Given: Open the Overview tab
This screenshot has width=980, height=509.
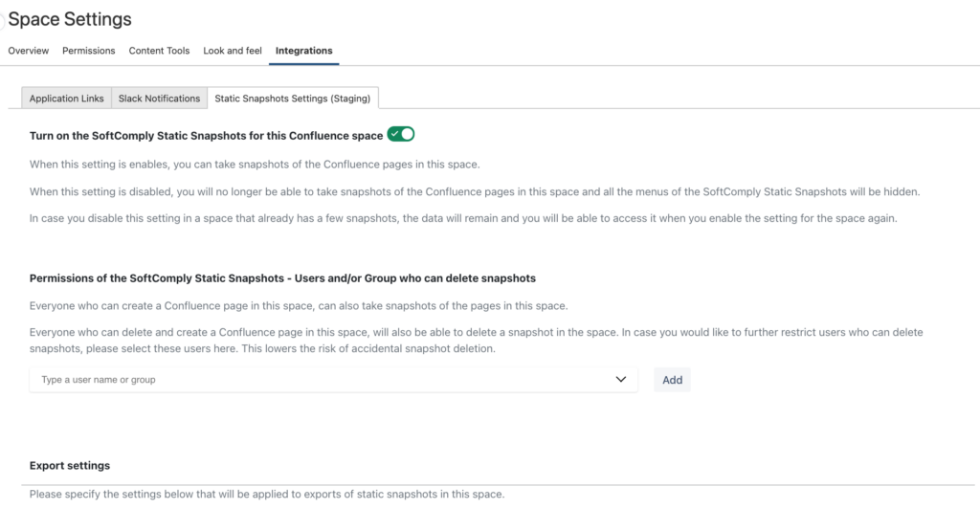Looking at the screenshot, I should tap(28, 51).
